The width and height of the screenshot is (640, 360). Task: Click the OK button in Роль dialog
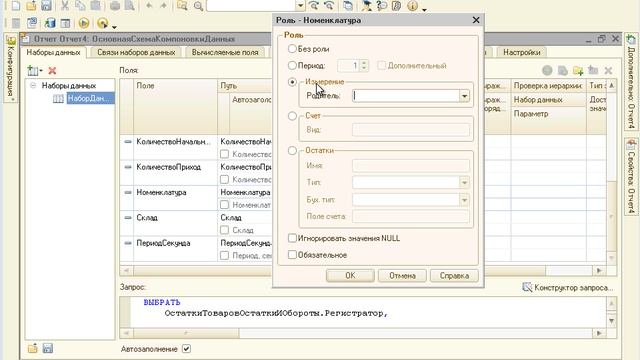click(x=350, y=276)
